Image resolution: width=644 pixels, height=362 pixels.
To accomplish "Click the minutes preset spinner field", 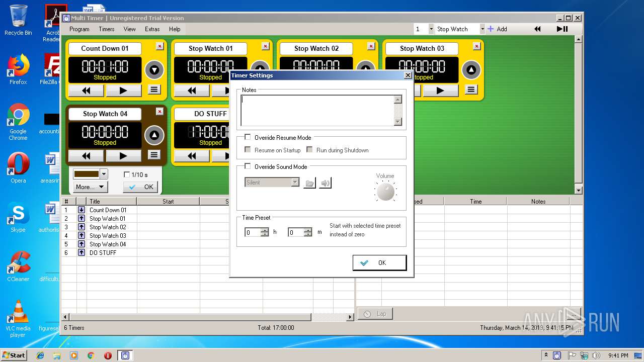I will (x=296, y=232).
